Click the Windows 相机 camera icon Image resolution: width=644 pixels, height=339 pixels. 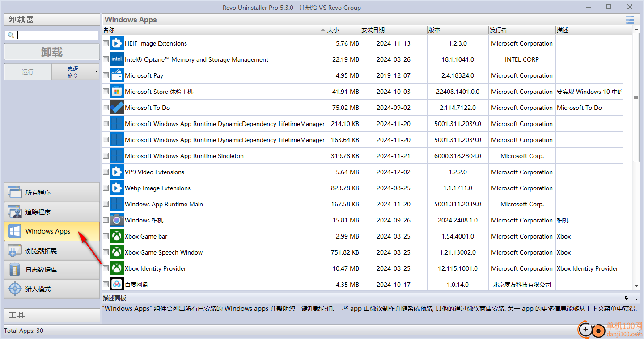[116, 220]
